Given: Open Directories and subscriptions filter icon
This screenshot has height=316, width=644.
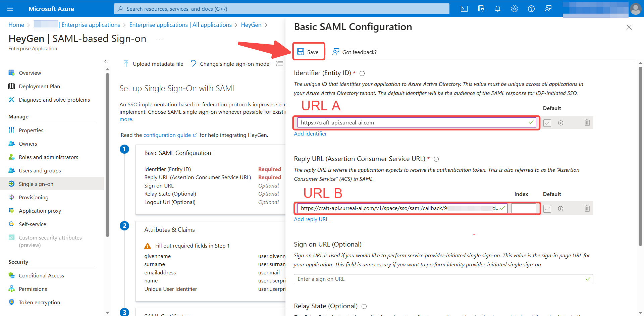Looking at the screenshot, I should coord(481,9).
